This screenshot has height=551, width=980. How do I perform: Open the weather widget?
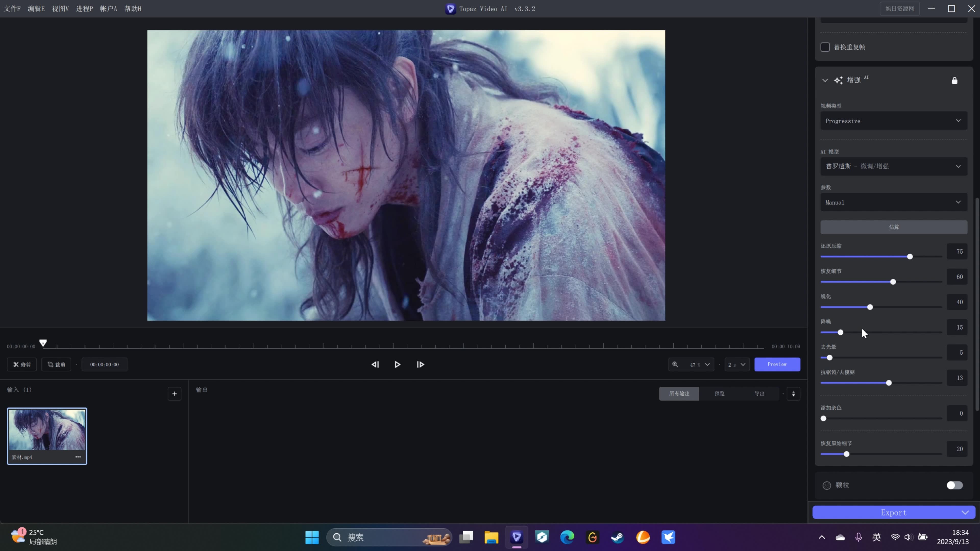(x=33, y=537)
